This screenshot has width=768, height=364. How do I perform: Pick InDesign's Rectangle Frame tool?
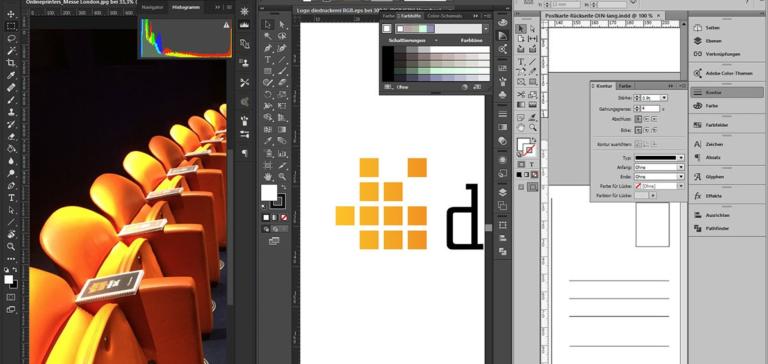click(521, 82)
